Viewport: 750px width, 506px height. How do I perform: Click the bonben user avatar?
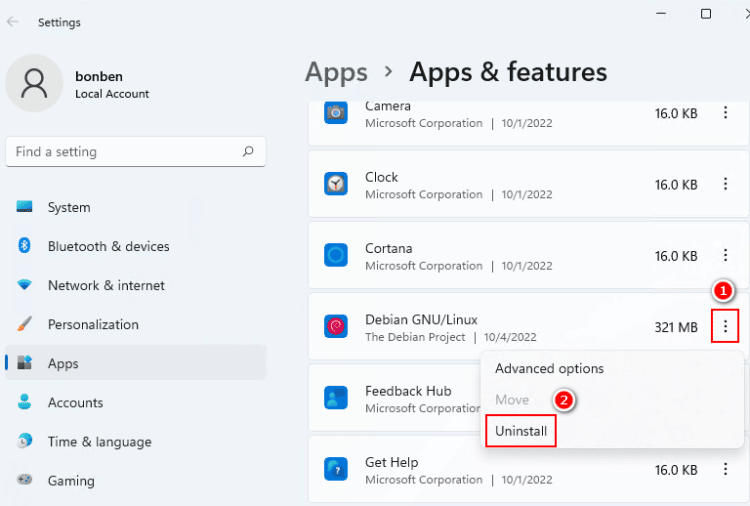[x=34, y=83]
